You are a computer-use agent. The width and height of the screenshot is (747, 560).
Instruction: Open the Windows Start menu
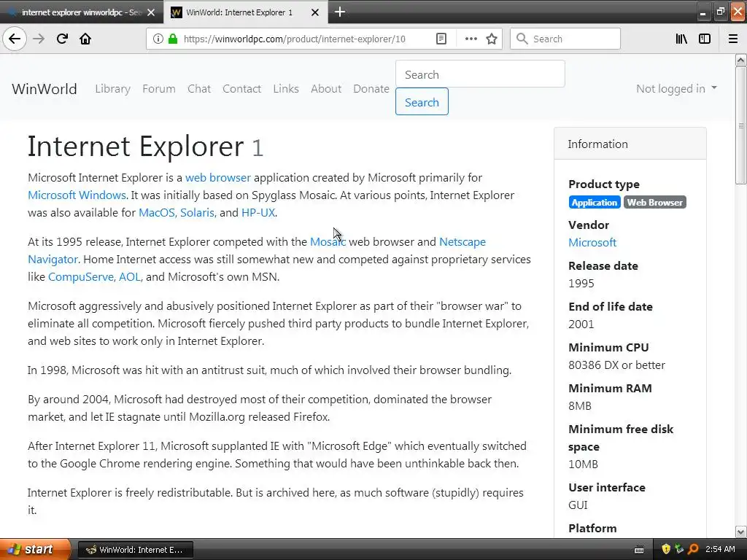coord(35,549)
